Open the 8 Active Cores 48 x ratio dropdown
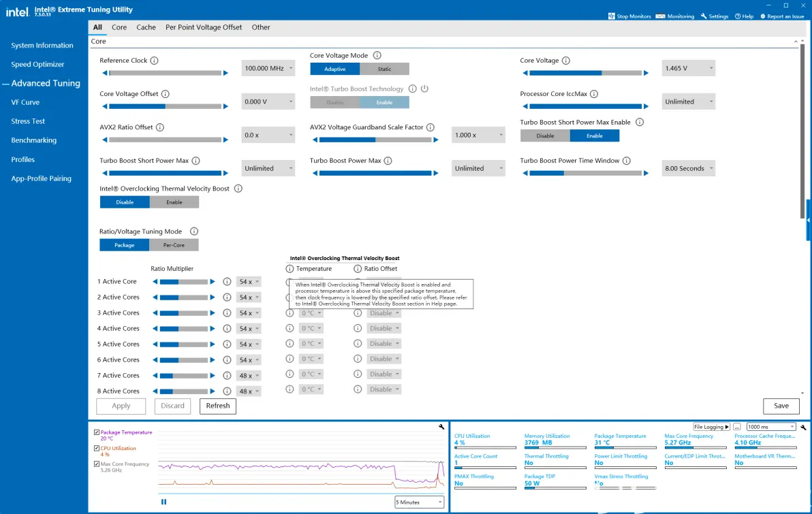Viewport: 812px width, 514px height. pos(249,391)
